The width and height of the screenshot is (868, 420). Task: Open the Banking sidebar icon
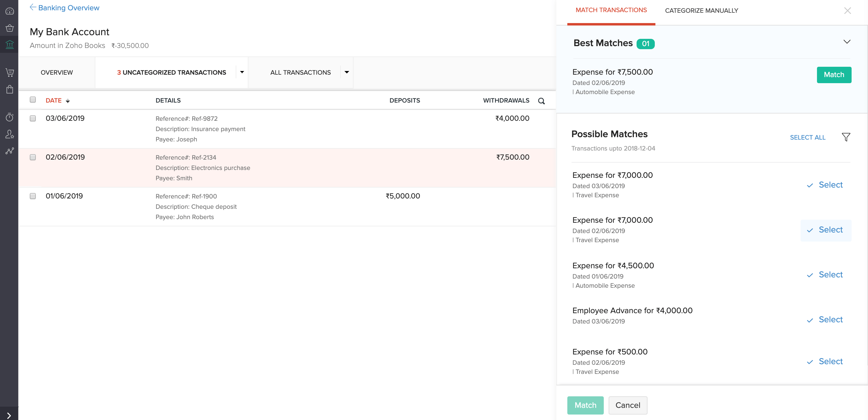(9, 45)
